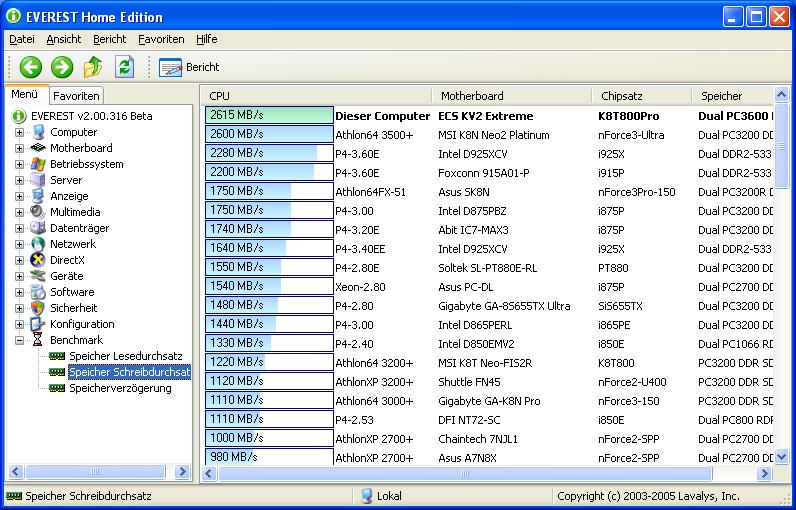The width and height of the screenshot is (796, 510).
Task: Click the up-level folder arrow icon
Action: coord(93,67)
